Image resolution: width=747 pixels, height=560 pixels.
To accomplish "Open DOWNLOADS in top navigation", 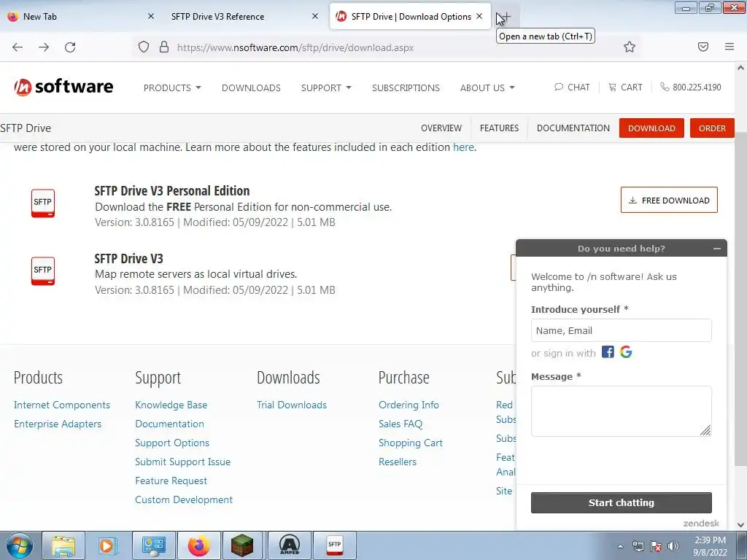I will click(251, 87).
